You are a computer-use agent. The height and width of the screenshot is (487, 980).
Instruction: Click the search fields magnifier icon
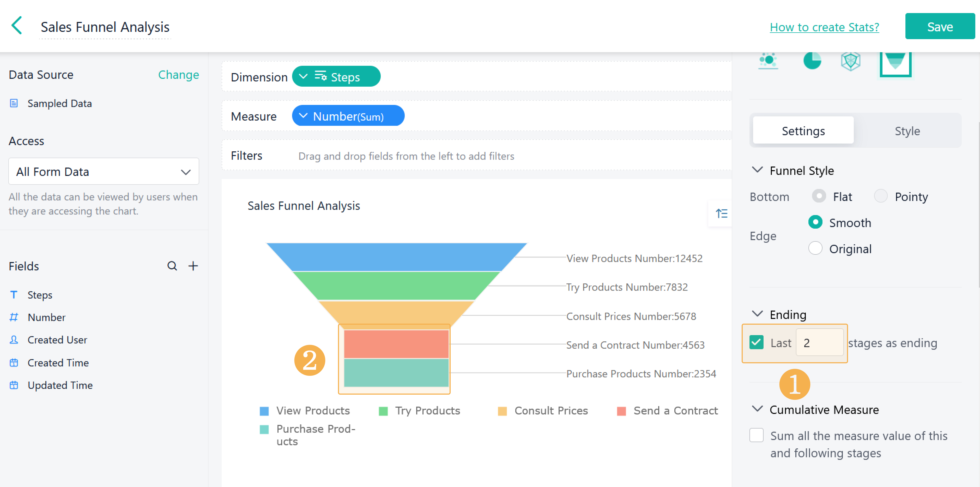pos(172,266)
